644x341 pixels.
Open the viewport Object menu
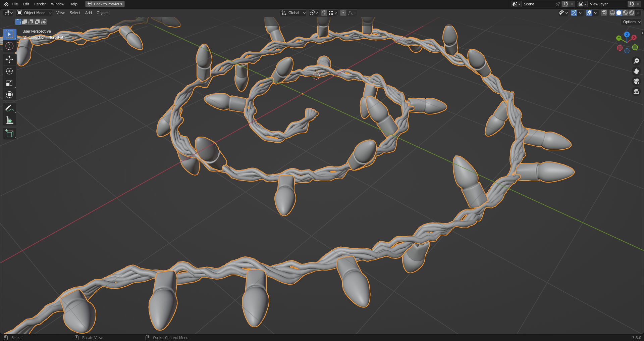click(102, 13)
